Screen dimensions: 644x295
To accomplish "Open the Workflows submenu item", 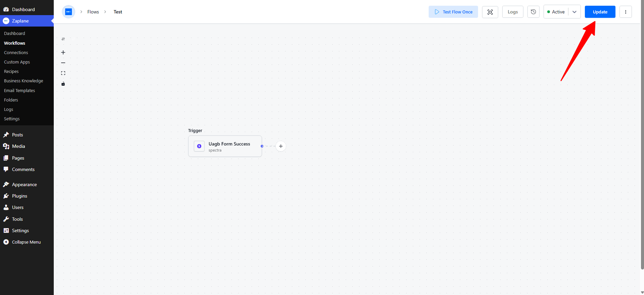I will [x=14, y=43].
